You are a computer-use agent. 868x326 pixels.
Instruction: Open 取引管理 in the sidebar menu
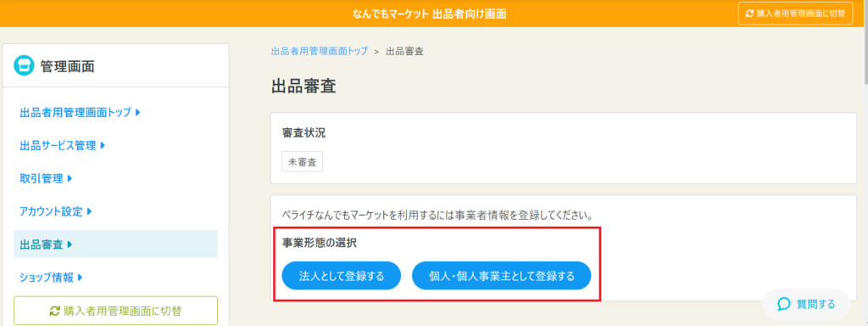[x=46, y=178]
